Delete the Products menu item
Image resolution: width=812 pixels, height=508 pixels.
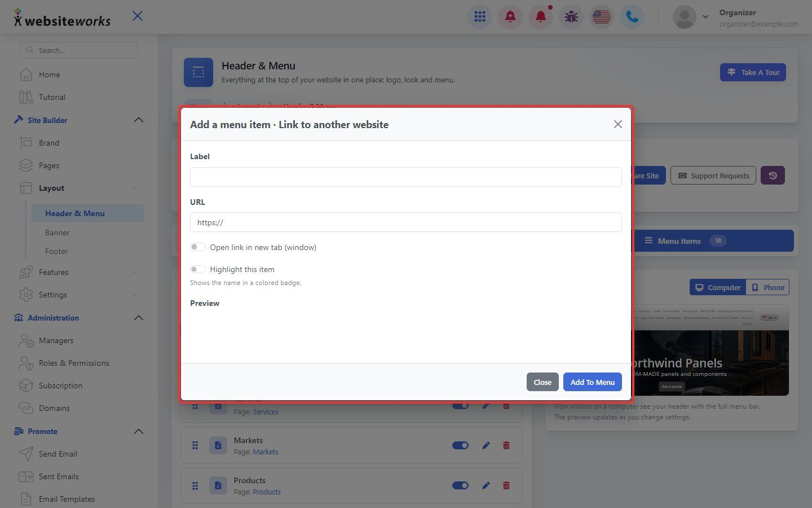pos(506,485)
